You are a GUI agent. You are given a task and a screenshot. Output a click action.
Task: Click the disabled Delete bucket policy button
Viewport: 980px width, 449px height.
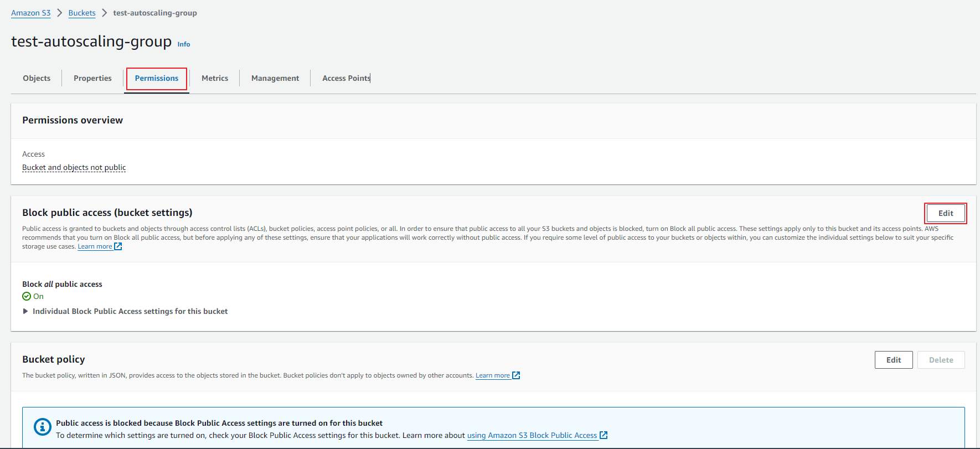pos(941,360)
